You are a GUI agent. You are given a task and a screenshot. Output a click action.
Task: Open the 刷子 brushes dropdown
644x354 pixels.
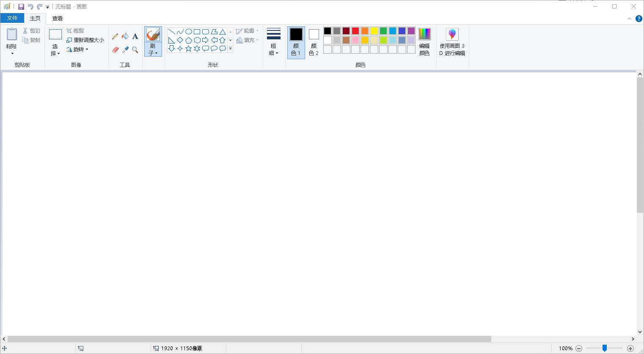[x=153, y=50]
